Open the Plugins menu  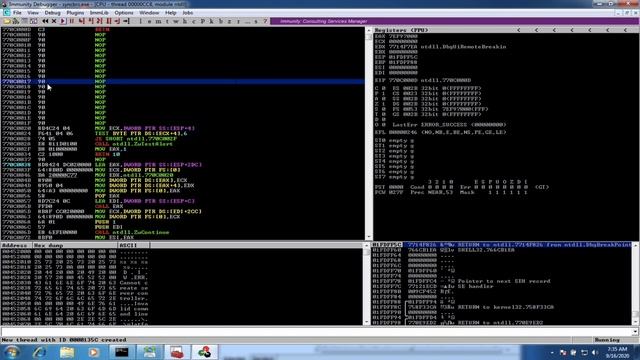point(75,13)
